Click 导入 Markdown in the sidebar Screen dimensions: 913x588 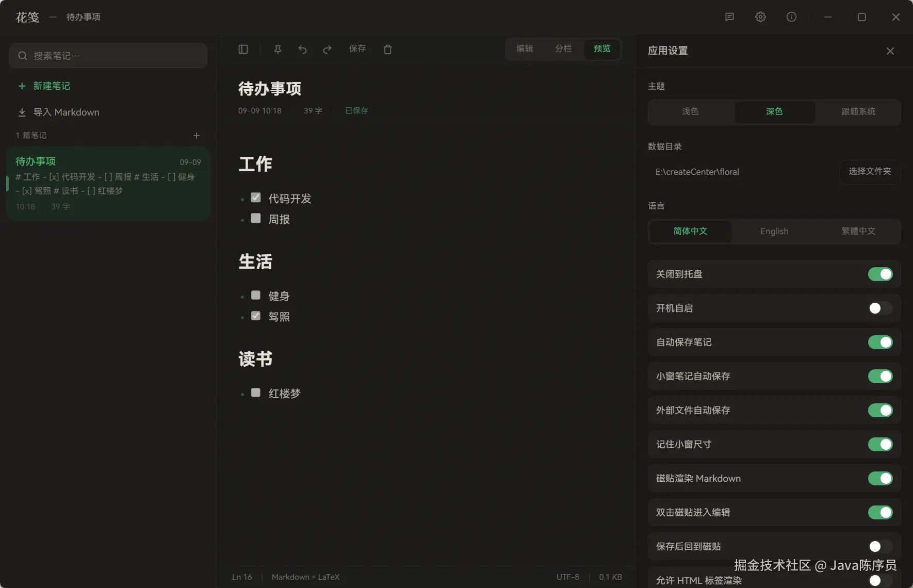tap(59, 112)
